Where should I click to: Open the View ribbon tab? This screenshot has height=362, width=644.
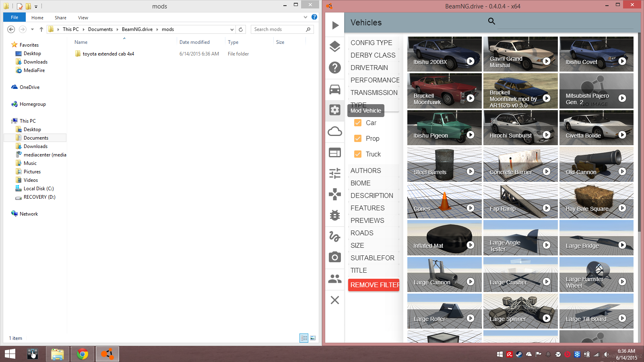point(83,18)
